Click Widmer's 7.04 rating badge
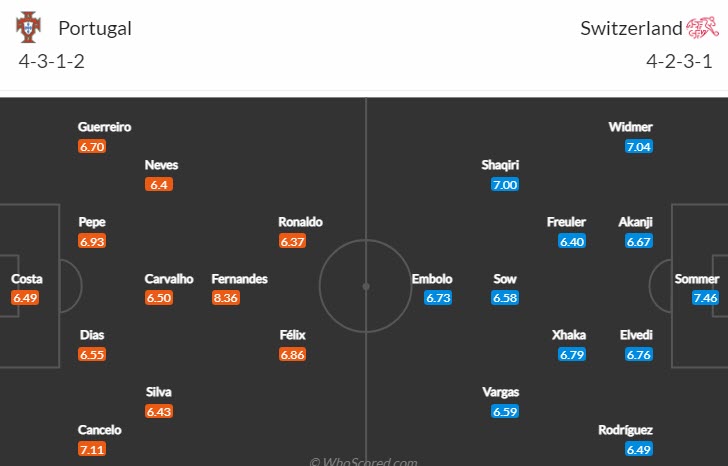Screen dimensions: 728x466 (639, 146)
